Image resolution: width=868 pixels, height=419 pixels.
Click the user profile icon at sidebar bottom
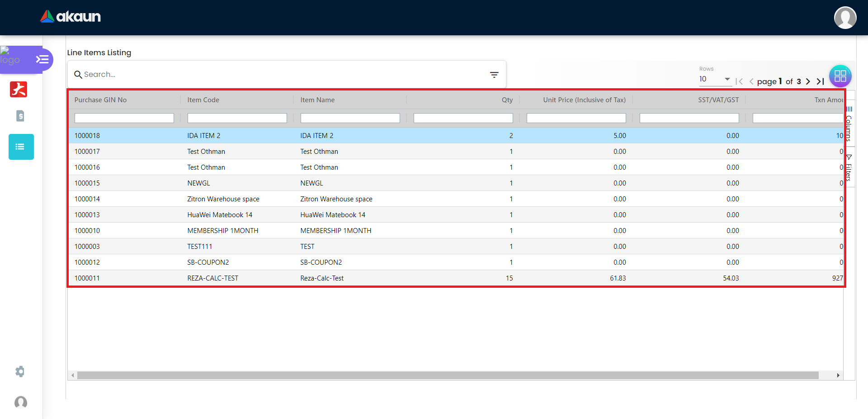(21, 402)
